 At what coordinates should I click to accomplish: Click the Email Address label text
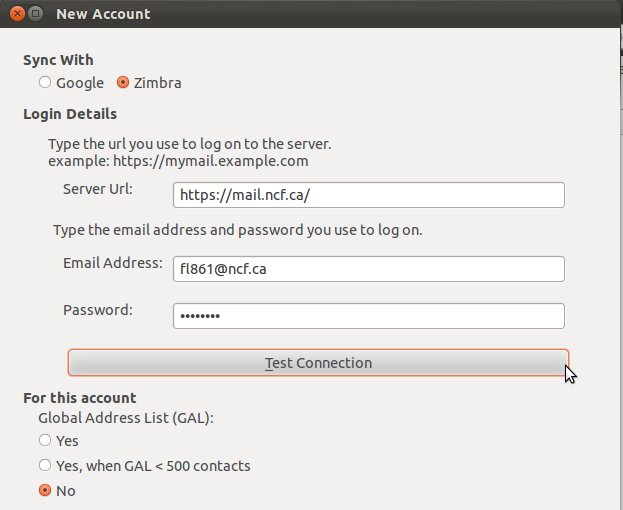tap(113, 263)
